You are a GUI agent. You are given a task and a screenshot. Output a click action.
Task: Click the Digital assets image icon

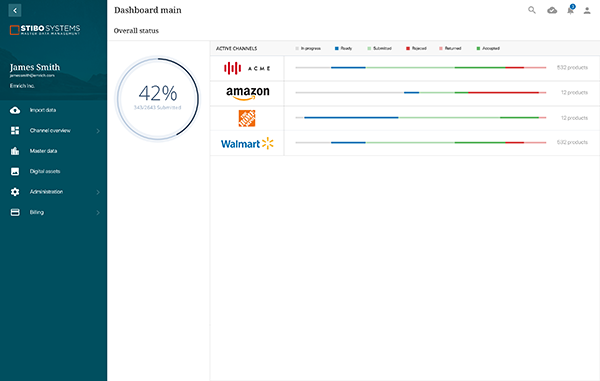(15, 171)
